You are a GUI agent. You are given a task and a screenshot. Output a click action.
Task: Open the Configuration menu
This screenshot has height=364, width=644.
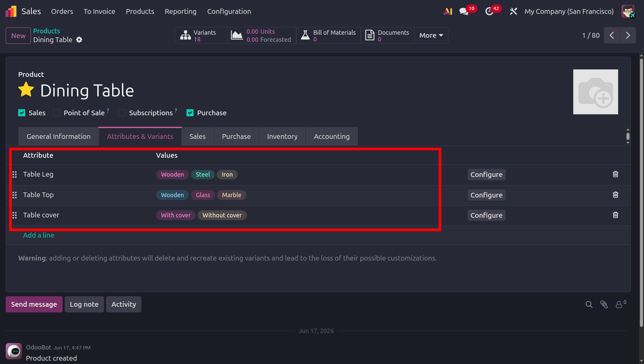pos(229,11)
